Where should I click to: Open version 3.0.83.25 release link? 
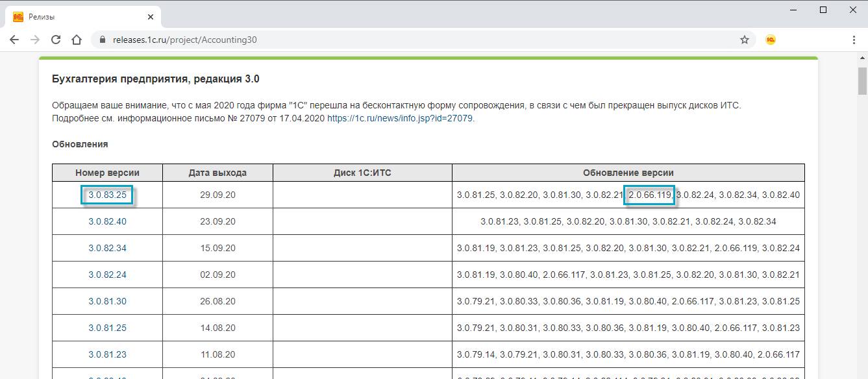point(107,195)
